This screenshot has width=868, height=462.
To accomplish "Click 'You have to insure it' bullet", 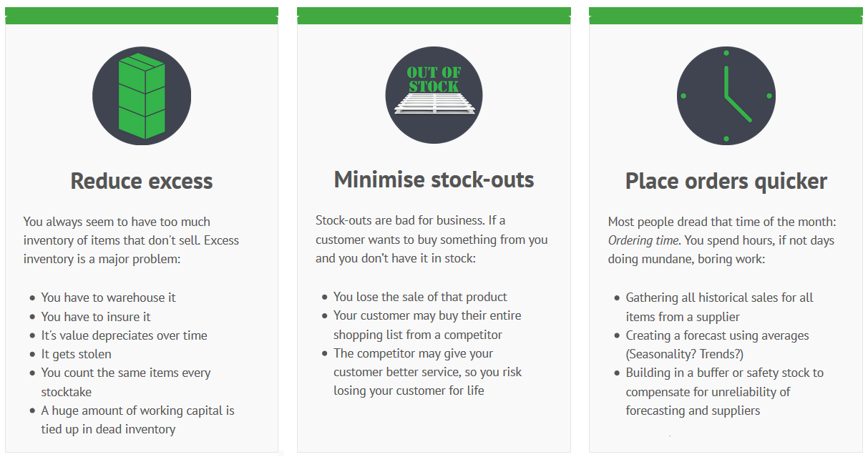I will pos(96,316).
